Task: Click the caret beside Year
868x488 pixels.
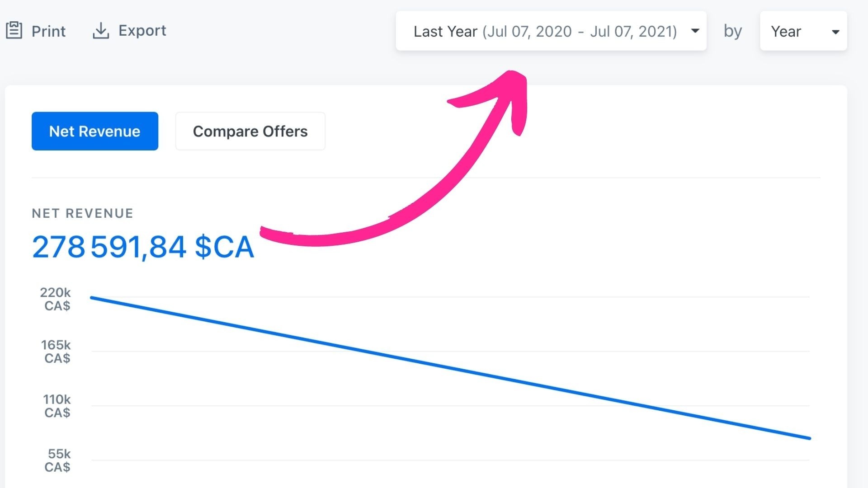Action: coord(835,32)
